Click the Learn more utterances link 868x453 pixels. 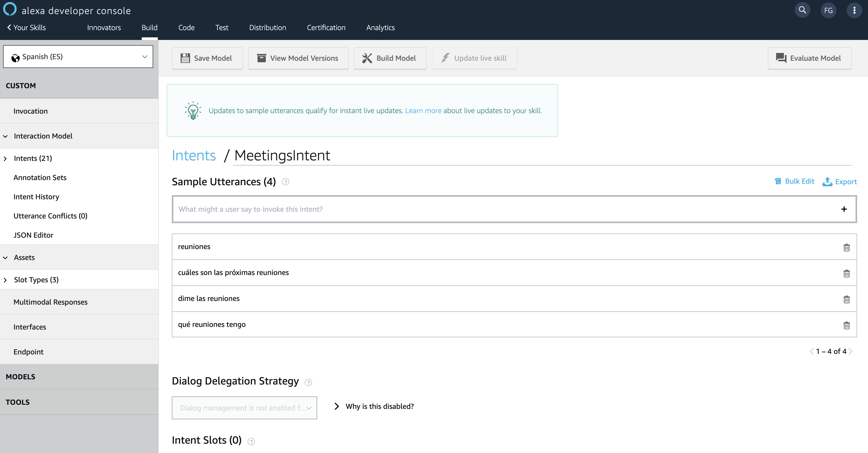tap(423, 110)
